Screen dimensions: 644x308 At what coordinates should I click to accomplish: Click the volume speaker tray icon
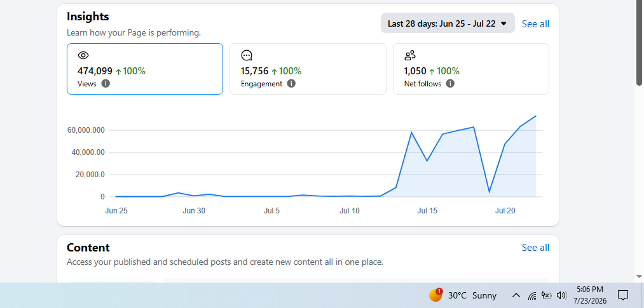point(561,295)
